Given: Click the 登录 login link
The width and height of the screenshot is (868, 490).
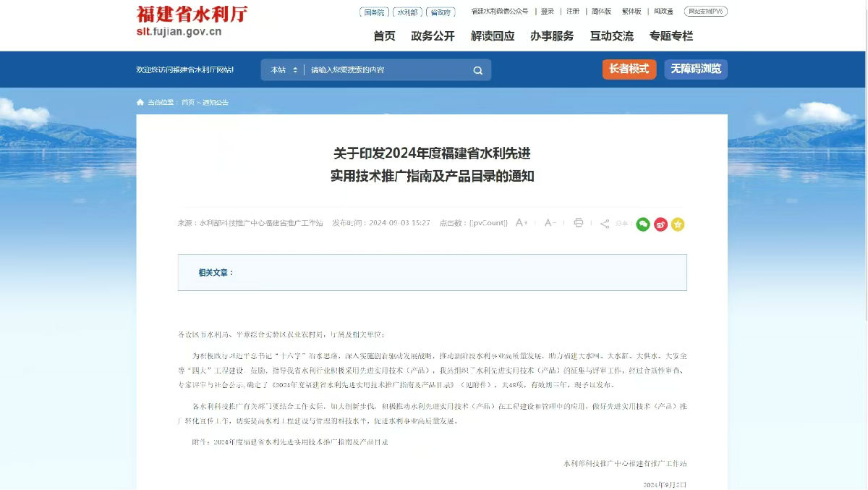Looking at the screenshot, I should click(547, 12).
